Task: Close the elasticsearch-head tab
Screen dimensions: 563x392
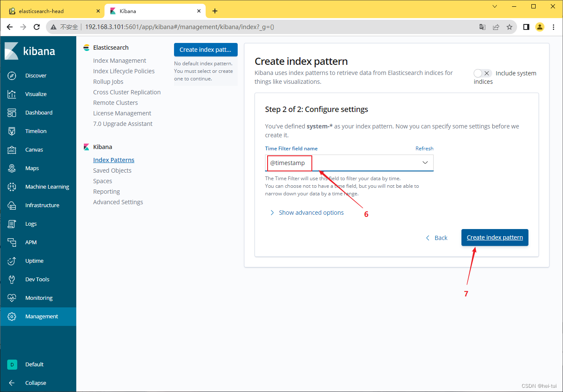Action: pyautogui.click(x=98, y=11)
